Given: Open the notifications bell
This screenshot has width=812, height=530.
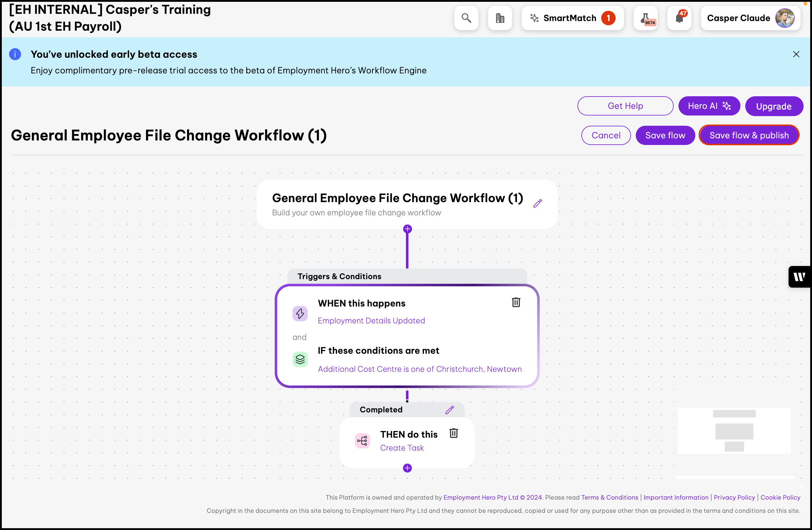Looking at the screenshot, I should click(679, 18).
